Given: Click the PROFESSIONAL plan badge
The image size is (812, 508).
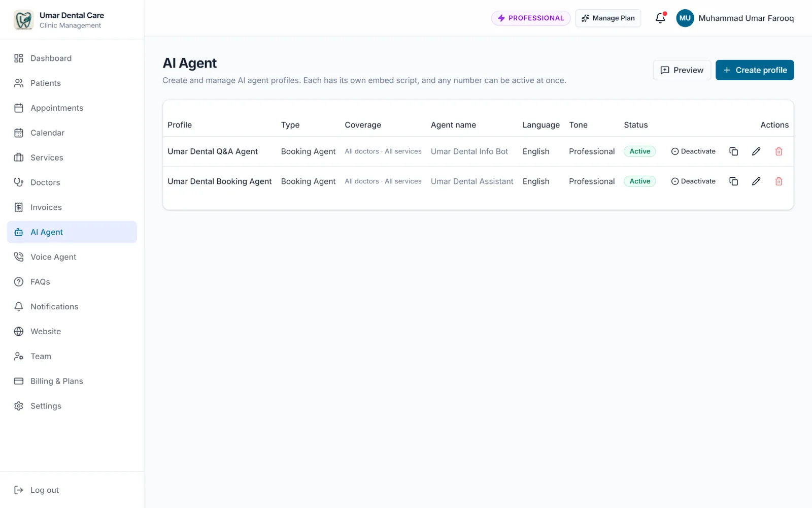Looking at the screenshot, I should point(531,18).
